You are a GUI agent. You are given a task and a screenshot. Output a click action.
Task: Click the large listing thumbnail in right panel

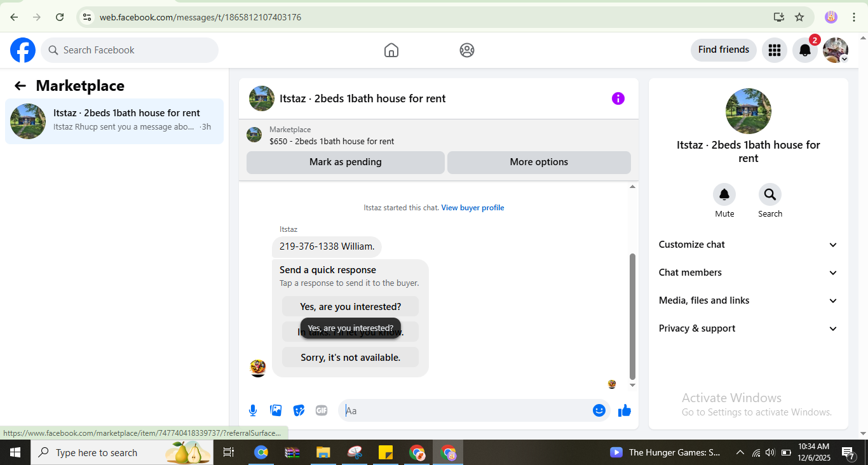pyautogui.click(x=749, y=111)
